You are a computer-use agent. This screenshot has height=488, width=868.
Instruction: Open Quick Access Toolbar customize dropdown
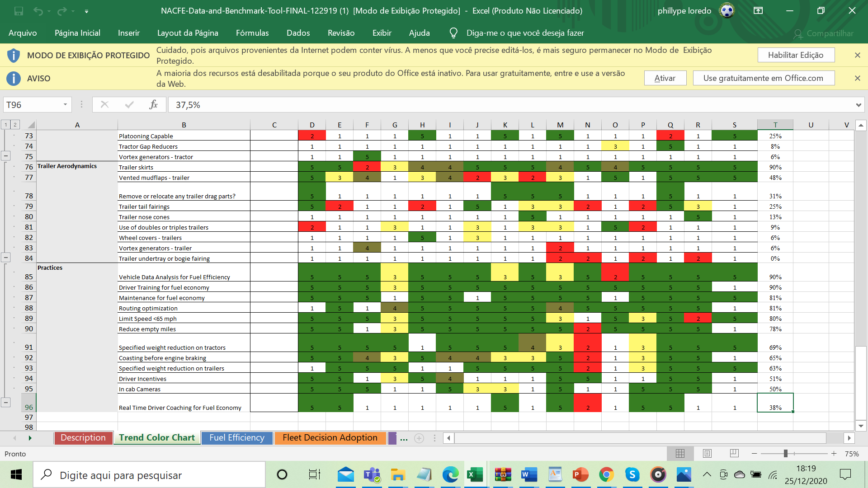(x=86, y=11)
